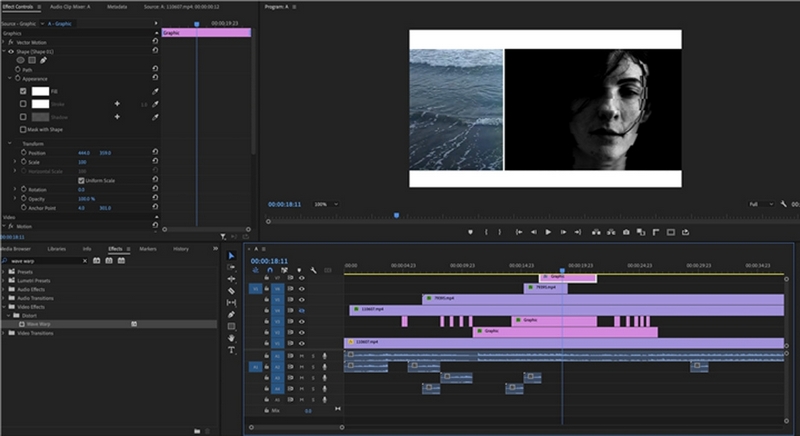Select the Type tool
The width and height of the screenshot is (800, 436).
[232, 350]
